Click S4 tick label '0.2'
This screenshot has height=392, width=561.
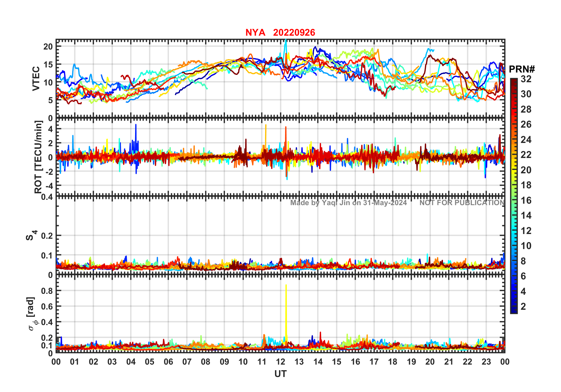(x=47, y=235)
